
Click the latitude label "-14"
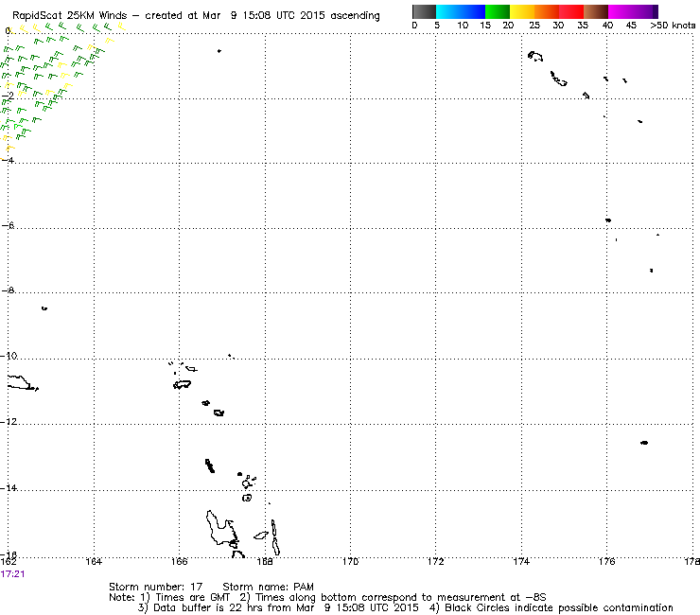click(x=9, y=487)
